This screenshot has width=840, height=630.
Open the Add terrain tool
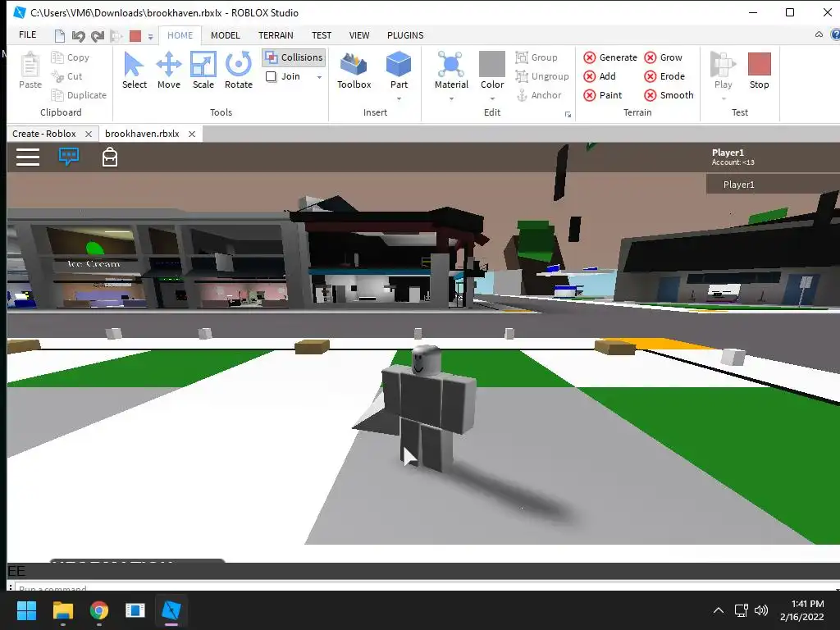tap(600, 76)
